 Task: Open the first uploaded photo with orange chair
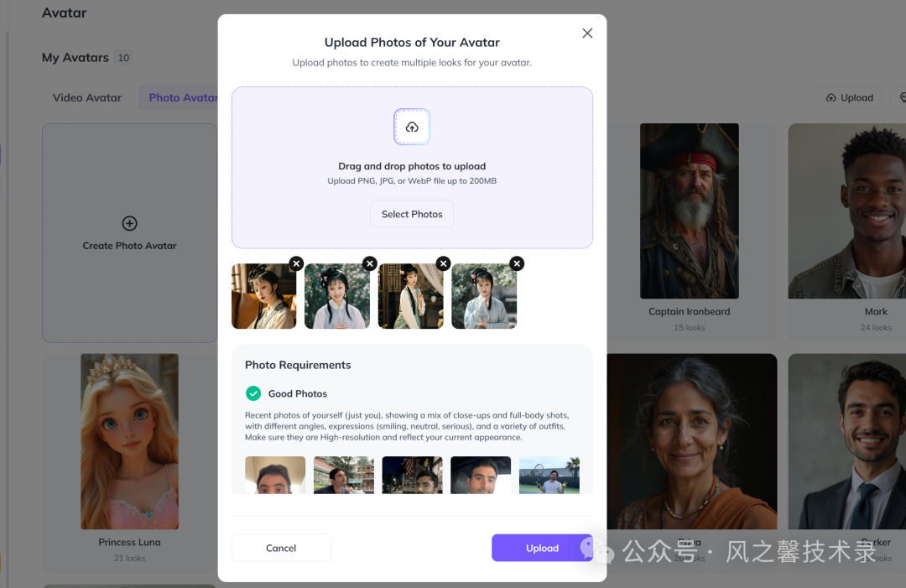coord(264,296)
